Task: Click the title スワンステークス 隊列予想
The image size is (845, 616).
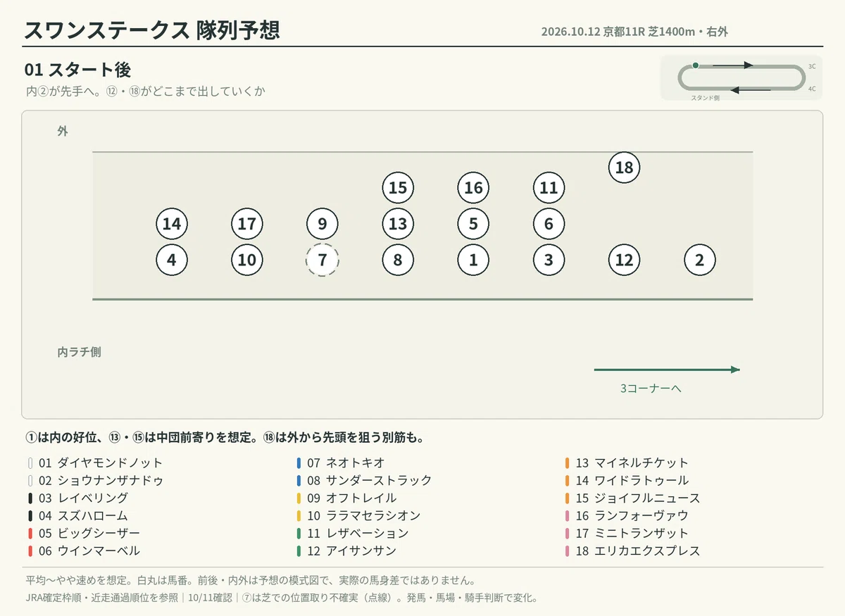Action: 152,31
